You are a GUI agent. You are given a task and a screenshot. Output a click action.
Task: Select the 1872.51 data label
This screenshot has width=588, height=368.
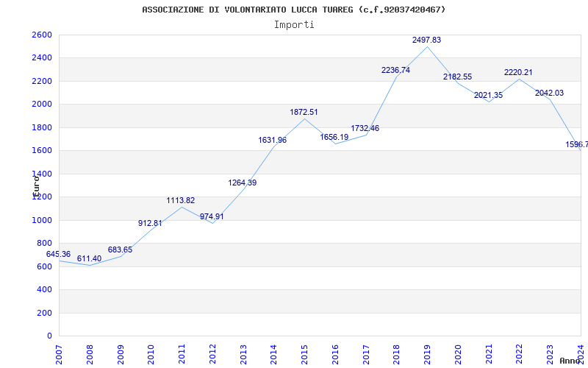pyautogui.click(x=304, y=113)
